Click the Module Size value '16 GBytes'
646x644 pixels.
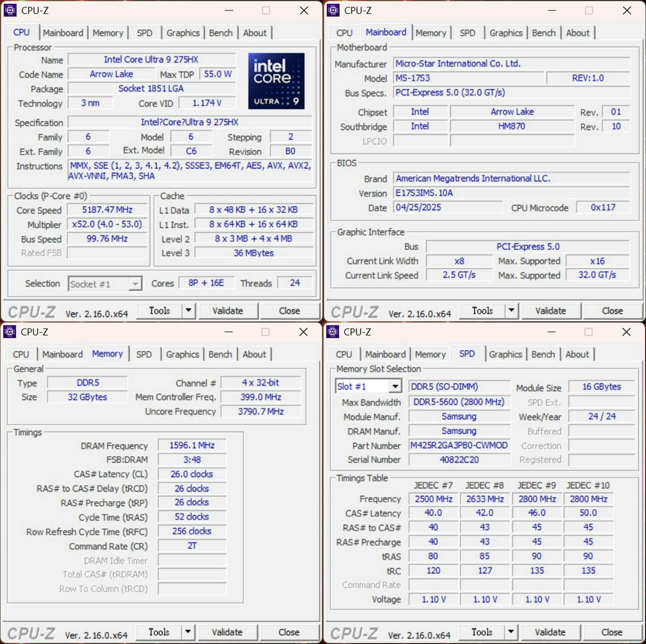(x=602, y=386)
